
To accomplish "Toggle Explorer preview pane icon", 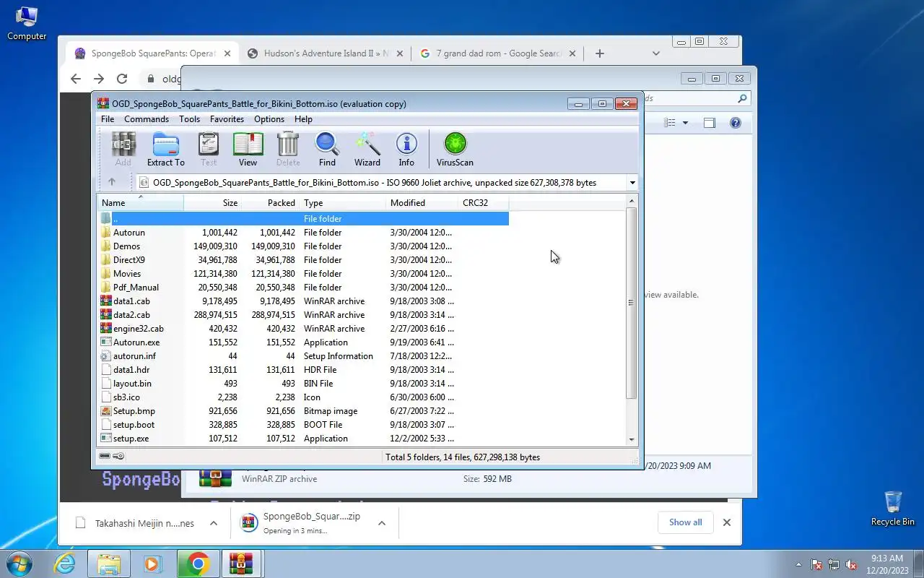I will click(x=709, y=123).
